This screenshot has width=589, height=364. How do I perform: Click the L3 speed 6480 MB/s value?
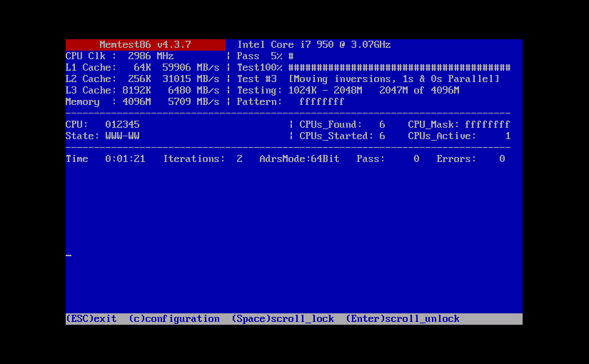pos(193,90)
